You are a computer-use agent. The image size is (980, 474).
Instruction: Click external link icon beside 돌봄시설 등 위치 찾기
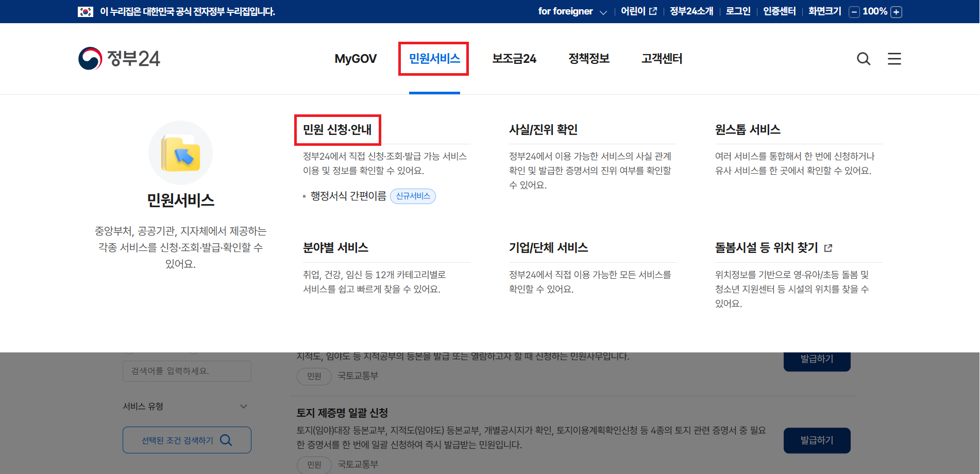828,247
